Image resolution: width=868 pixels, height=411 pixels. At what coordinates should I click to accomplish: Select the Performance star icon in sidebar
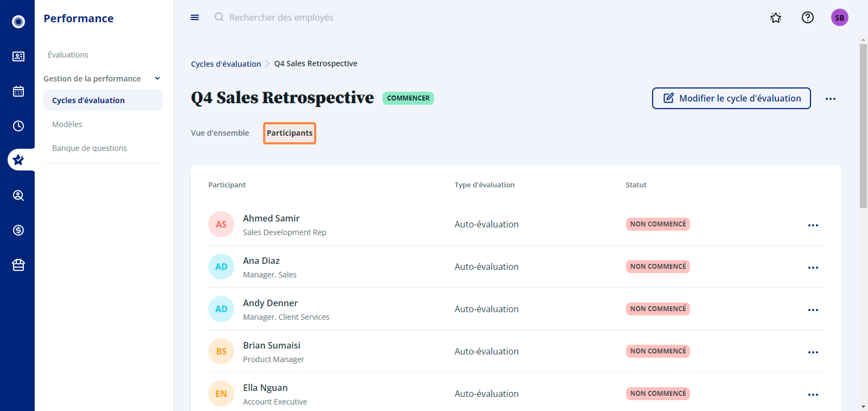(x=18, y=160)
